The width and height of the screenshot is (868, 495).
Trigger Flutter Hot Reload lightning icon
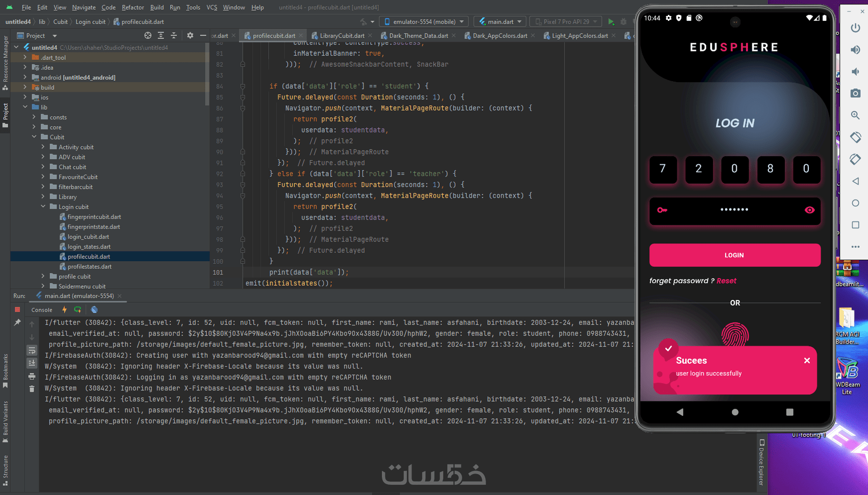click(x=64, y=310)
